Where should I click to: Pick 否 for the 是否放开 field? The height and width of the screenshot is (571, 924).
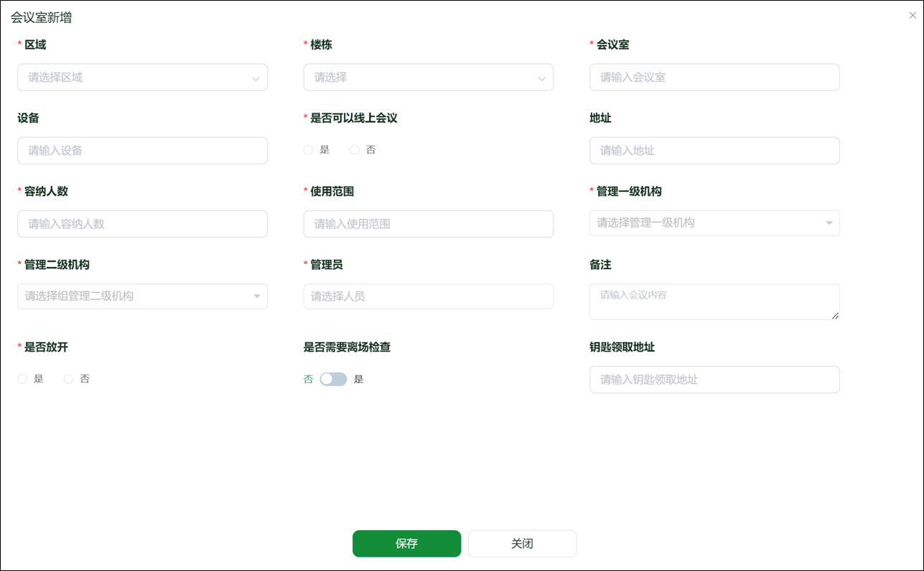click(x=67, y=378)
